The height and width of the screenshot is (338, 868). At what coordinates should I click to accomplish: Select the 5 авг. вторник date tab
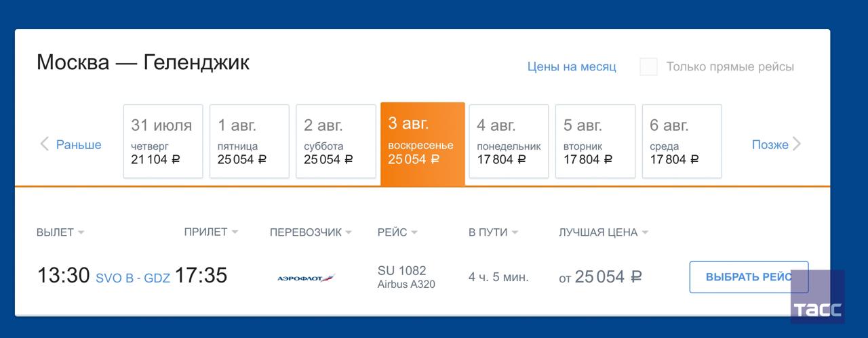[595, 142]
